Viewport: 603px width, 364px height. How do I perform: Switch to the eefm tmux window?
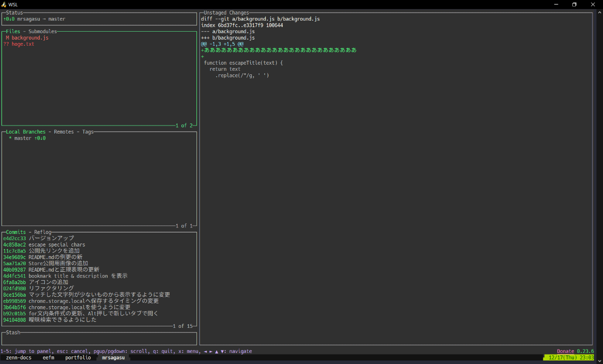[48, 357]
